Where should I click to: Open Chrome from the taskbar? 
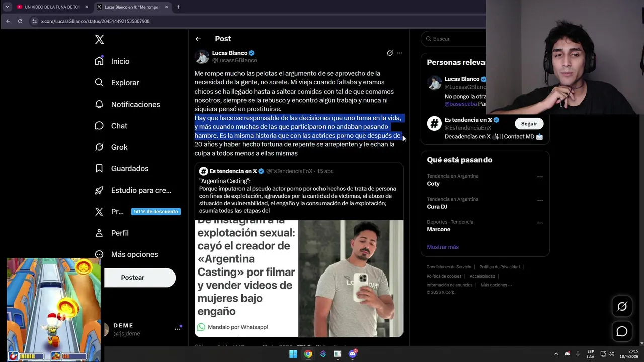tap(308, 354)
